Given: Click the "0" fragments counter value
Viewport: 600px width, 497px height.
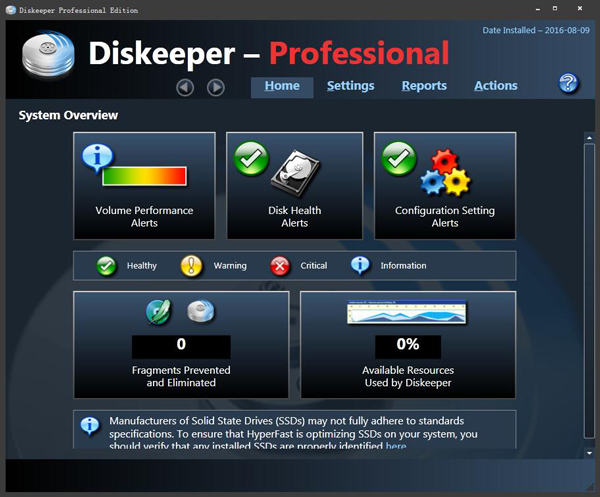Looking at the screenshot, I should 181,344.
